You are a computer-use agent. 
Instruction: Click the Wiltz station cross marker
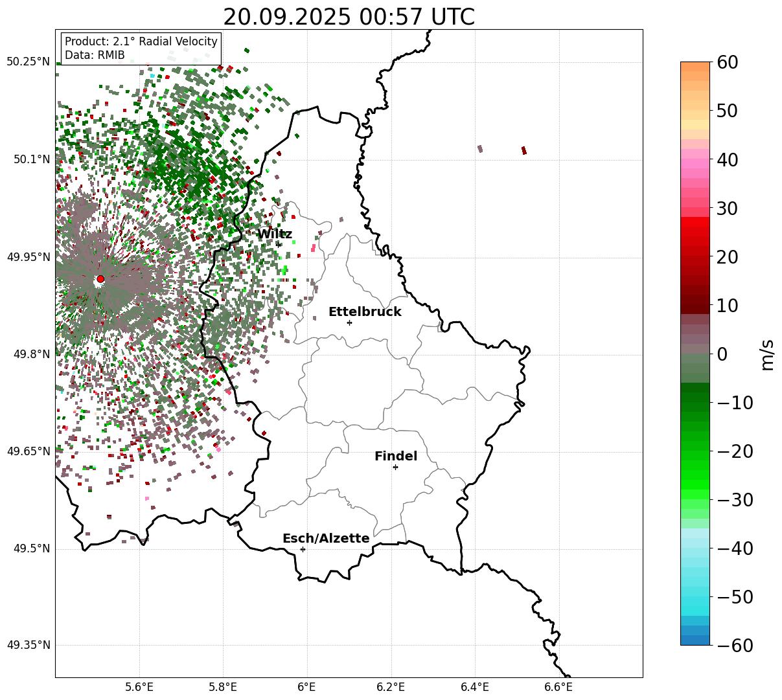coord(279,244)
